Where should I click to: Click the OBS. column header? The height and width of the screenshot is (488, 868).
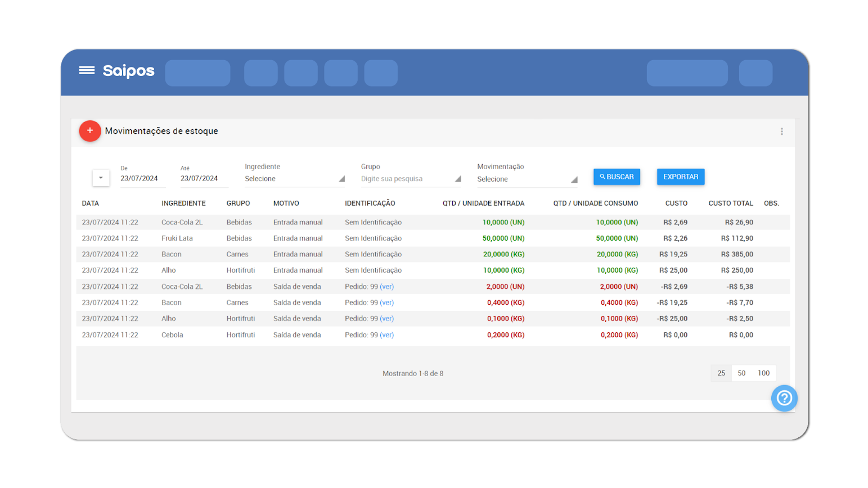click(x=771, y=204)
